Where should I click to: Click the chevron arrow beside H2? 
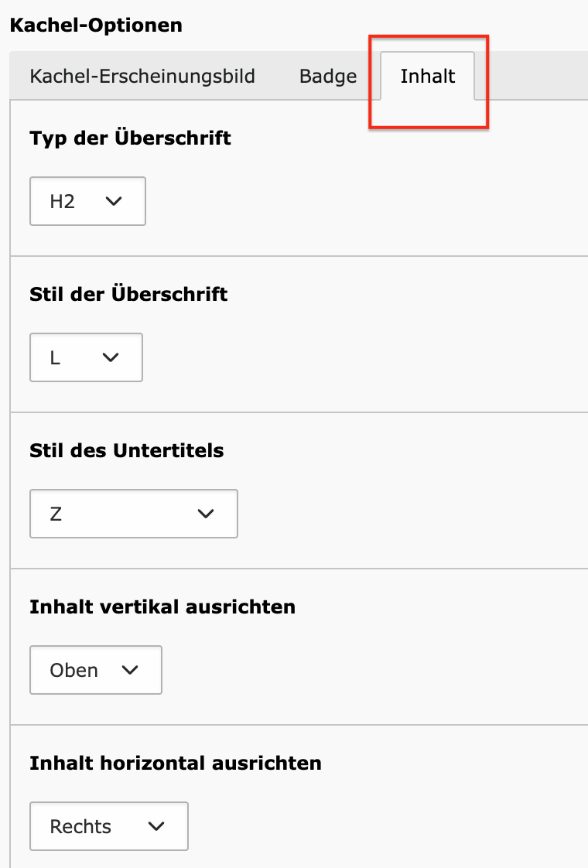click(114, 201)
